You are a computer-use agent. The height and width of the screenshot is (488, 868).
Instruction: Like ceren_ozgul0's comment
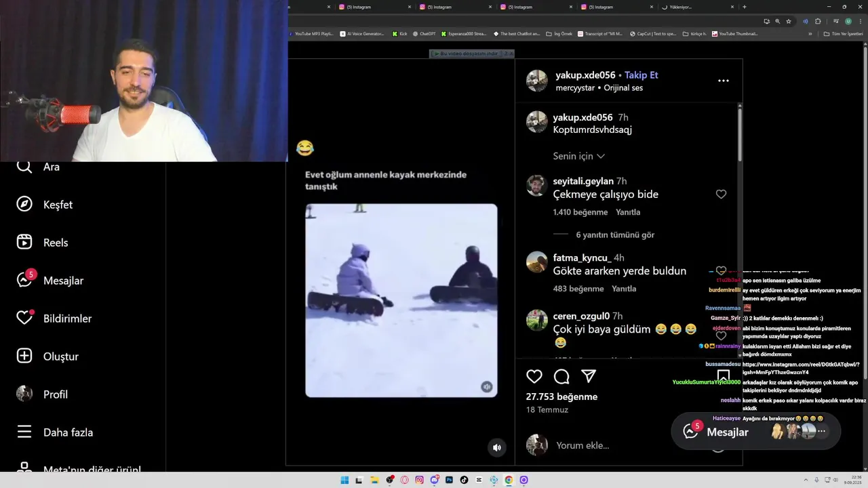click(x=721, y=335)
